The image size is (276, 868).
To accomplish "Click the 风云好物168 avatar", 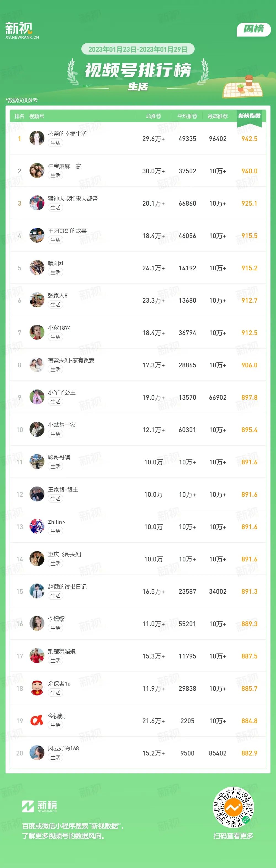I will tap(37, 753).
